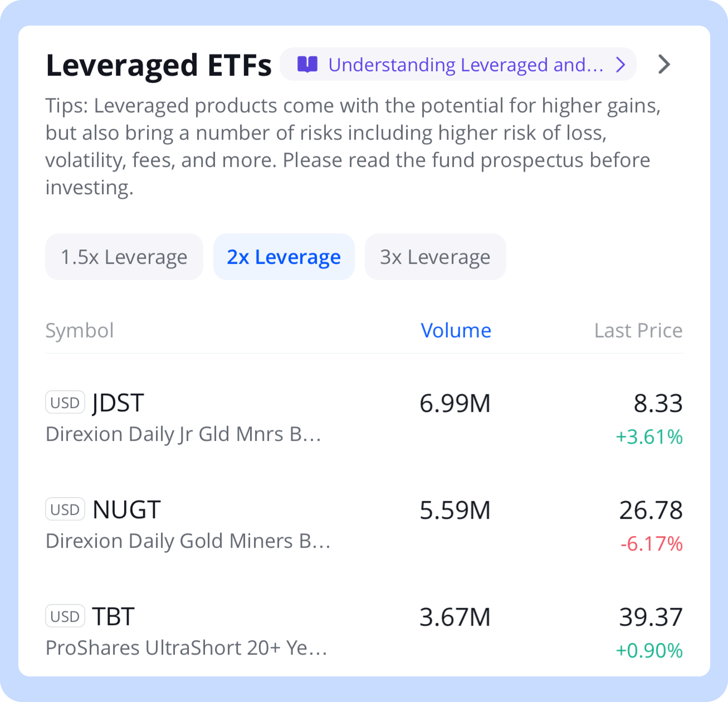The height and width of the screenshot is (702, 728).
Task: Open the TBT ticker details
Action: pos(113,616)
